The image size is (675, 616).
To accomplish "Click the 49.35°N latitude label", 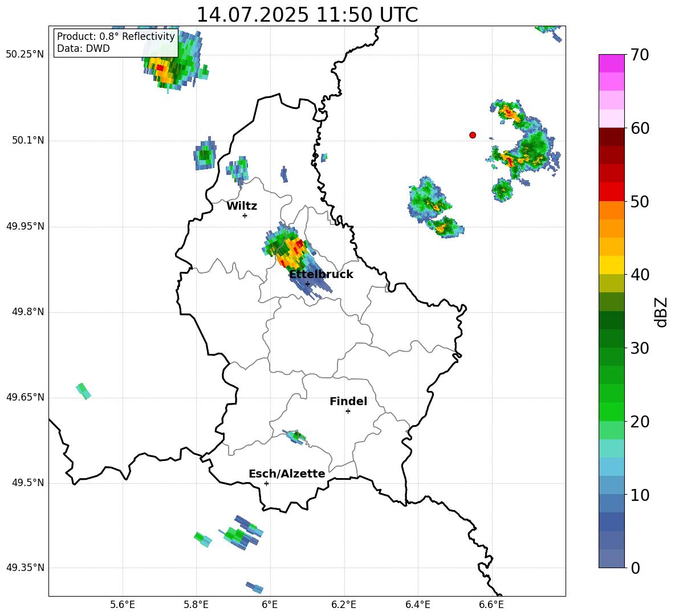I will pyautogui.click(x=25, y=568).
